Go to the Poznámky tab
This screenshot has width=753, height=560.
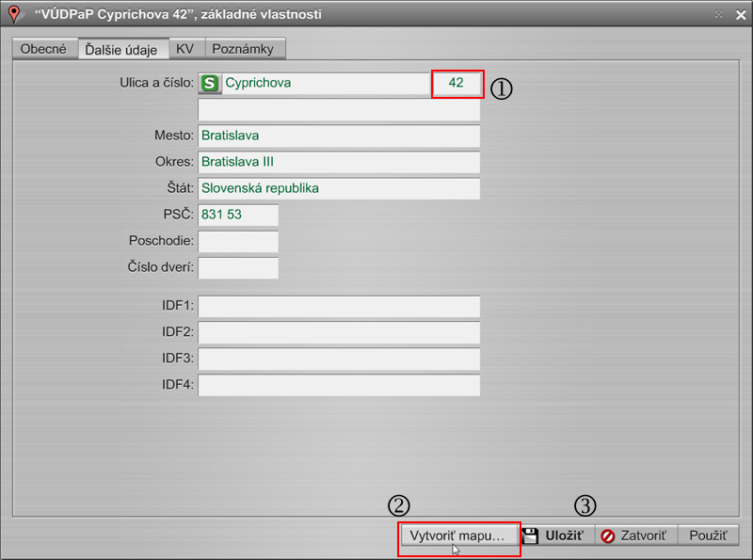pyautogui.click(x=243, y=49)
